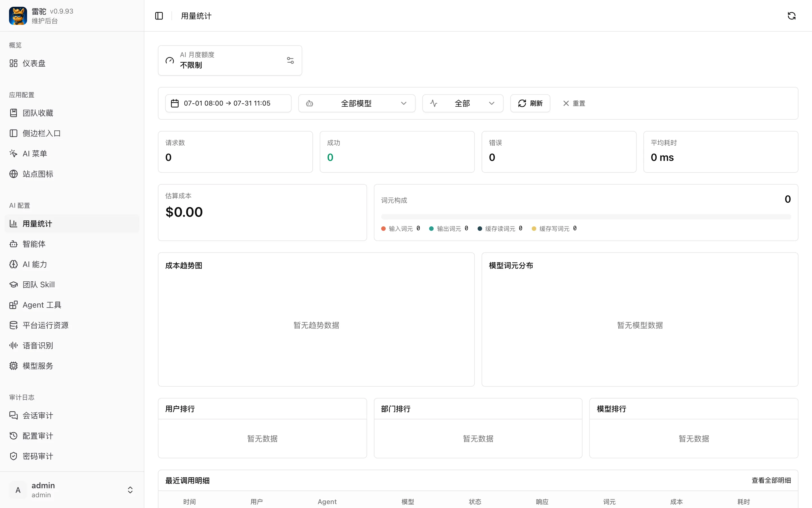Open 智能体 configuration page
This screenshot has height=508, width=812.
point(72,244)
